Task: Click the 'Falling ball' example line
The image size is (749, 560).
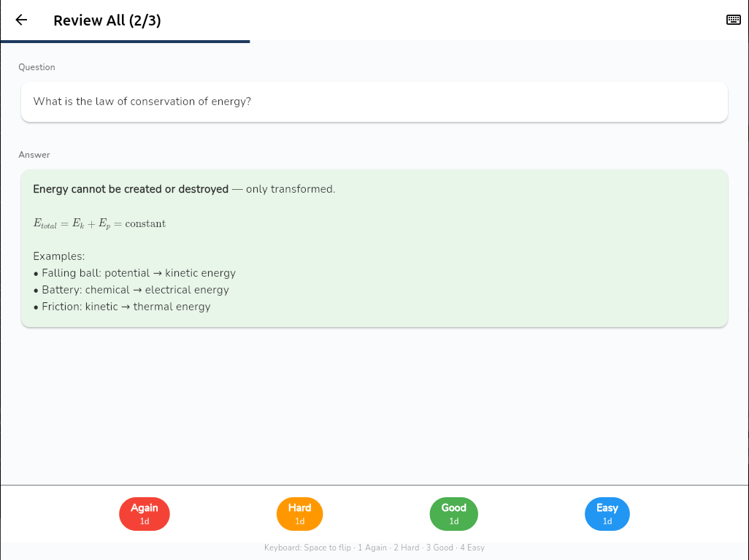Action: pyautogui.click(x=134, y=273)
